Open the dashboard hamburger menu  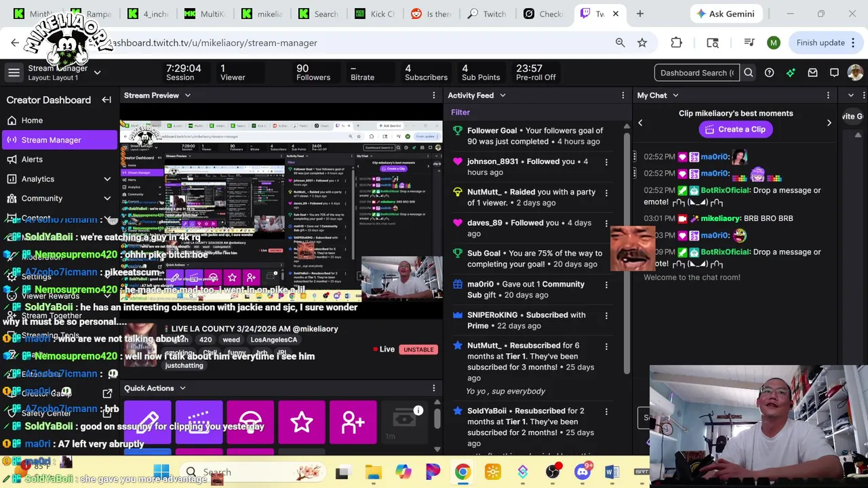pyautogui.click(x=14, y=72)
